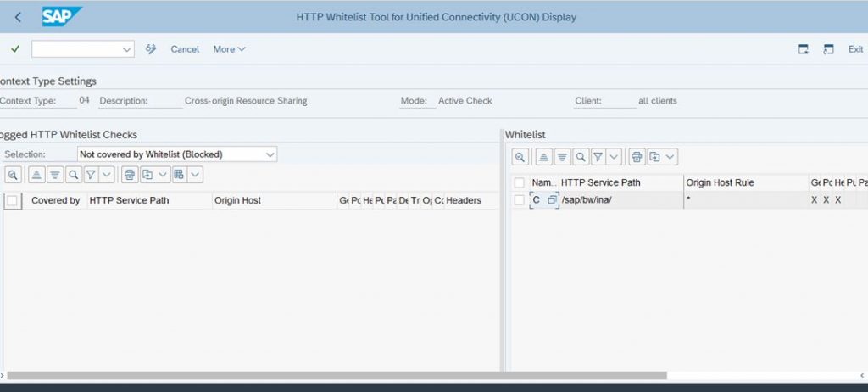Expand the More menu
This screenshot has width=868, height=392.
[229, 49]
